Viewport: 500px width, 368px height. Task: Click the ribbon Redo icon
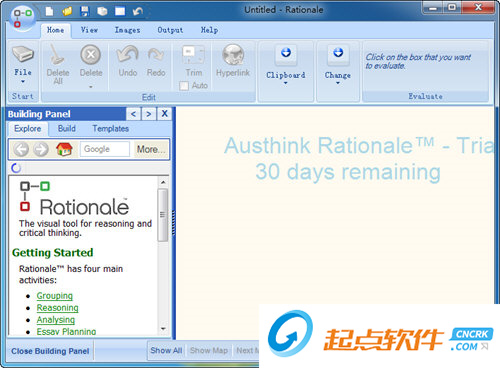point(156,55)
